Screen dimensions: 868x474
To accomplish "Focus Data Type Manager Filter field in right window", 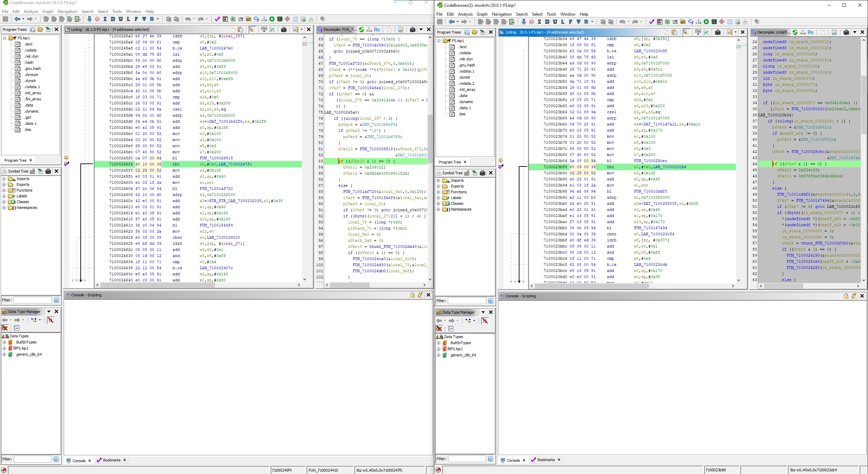I will pos(467,459).
